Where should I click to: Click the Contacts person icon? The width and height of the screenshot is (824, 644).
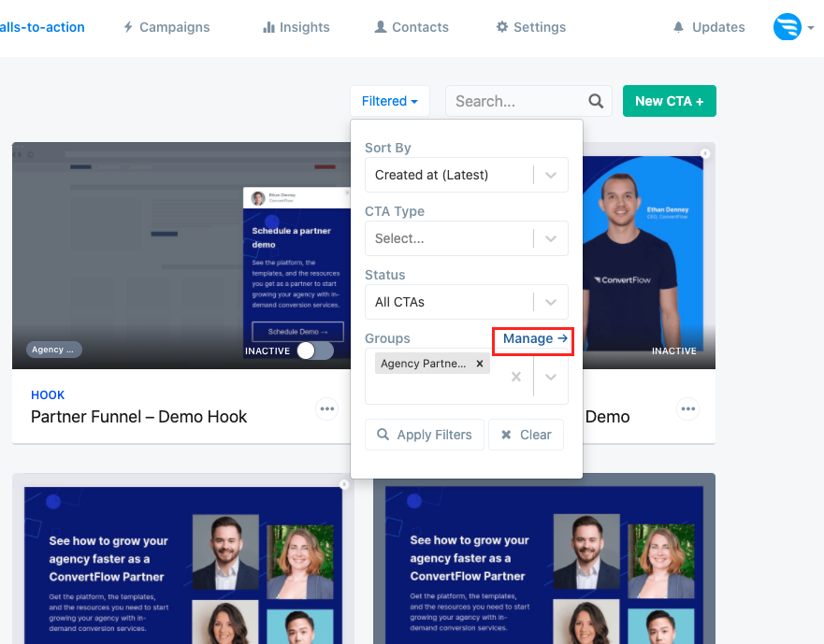381,27
